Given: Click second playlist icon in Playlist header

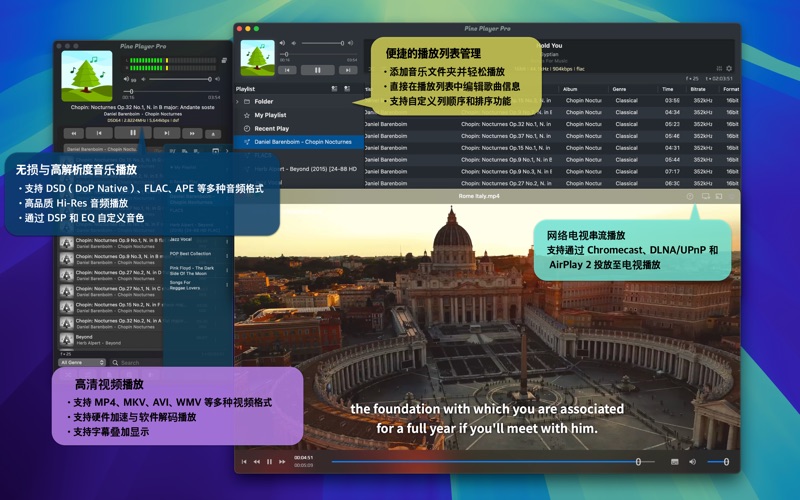Looking at the screenshot, I should point(347,89).
